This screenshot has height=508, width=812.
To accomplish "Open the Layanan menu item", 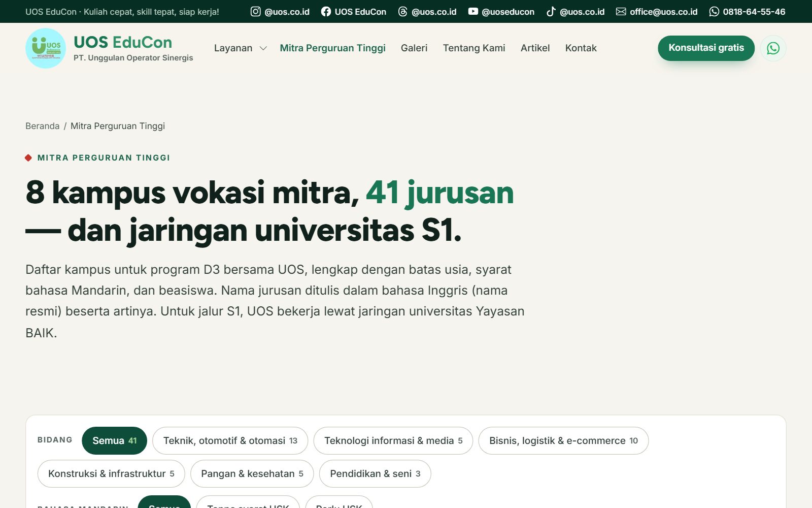I will pyautogui.click(x=233, y=48).
